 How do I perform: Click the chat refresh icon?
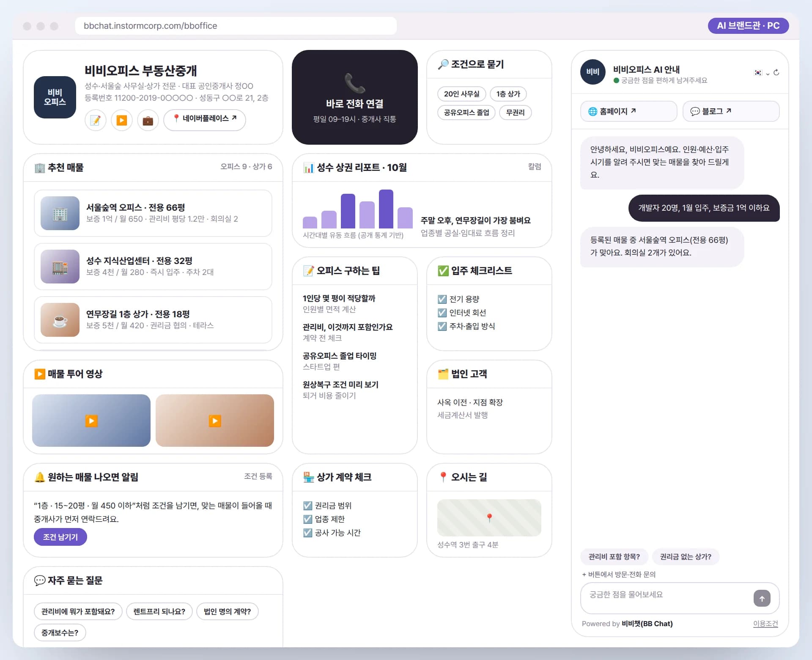tap(776, 73)
